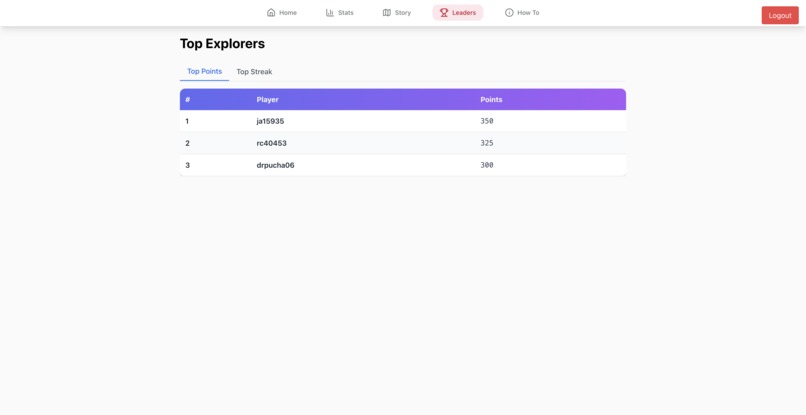Click the # column header
Screen dimensions: 806x415
pyautogui.click(x=188, y=99)
